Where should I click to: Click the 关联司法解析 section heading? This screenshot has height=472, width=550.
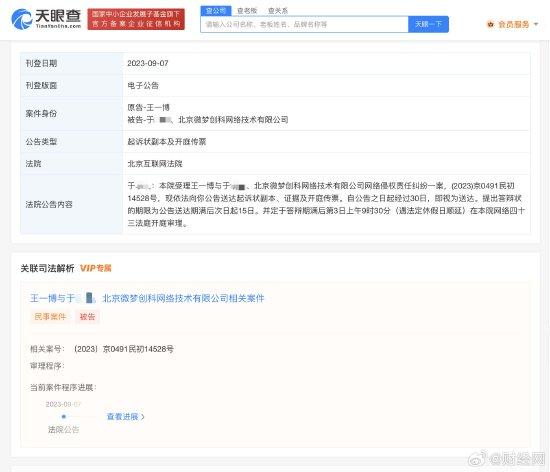coord(47,268)
